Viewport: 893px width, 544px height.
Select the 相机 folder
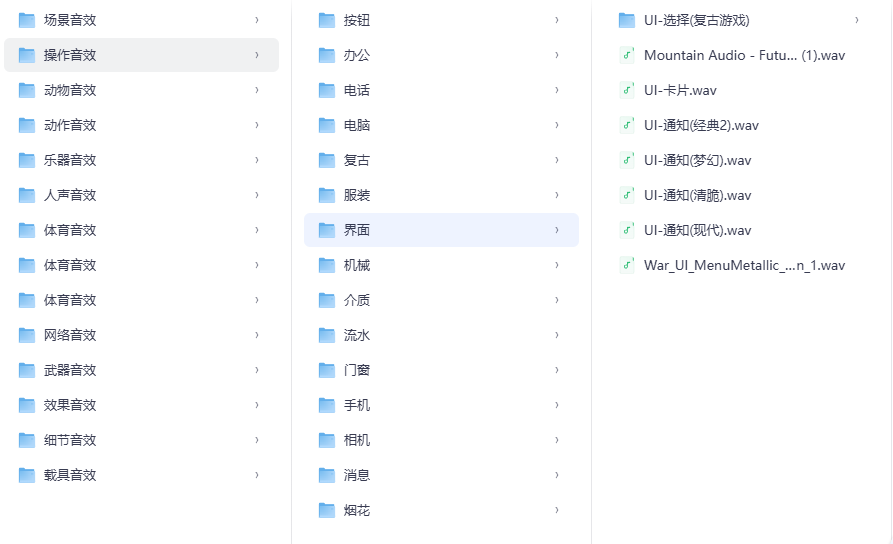point(357,440)
